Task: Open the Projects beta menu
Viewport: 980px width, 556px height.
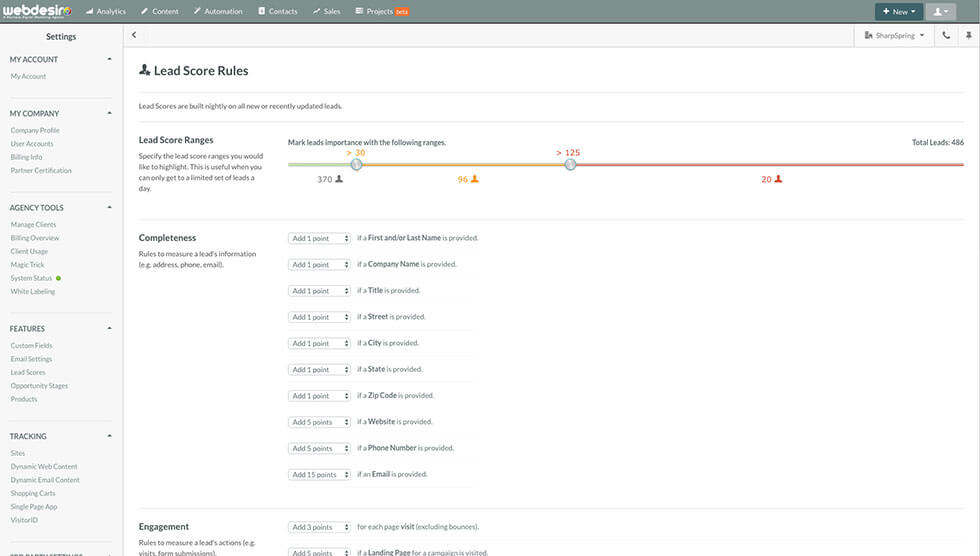Action: coord(382,11)
